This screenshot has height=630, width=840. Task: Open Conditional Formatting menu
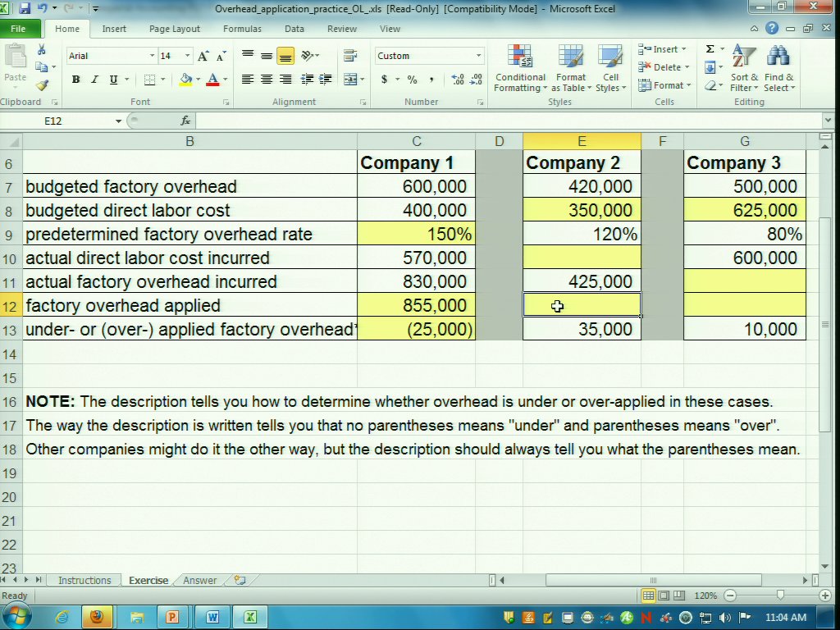[520, 70]
